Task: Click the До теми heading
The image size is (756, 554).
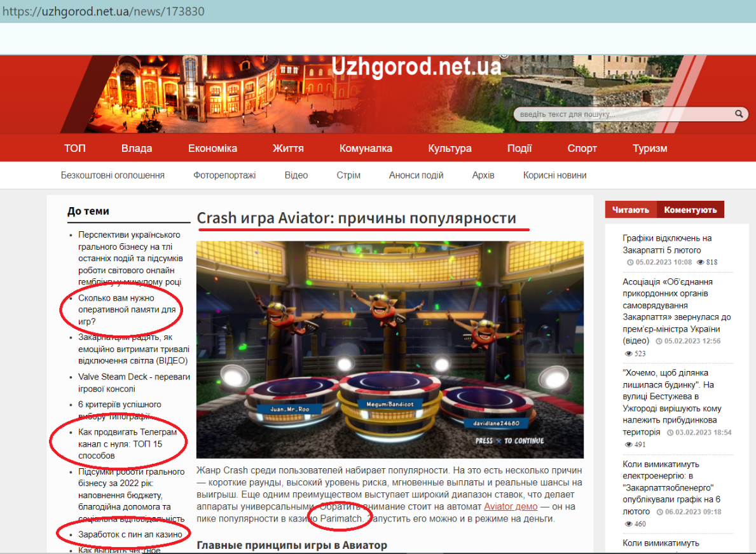Action: [x=88, y=211]
